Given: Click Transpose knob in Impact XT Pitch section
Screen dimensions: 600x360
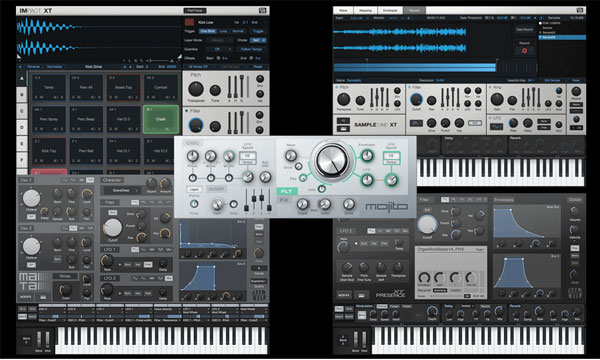Looking at the screenshot, I should pos(196,89).
